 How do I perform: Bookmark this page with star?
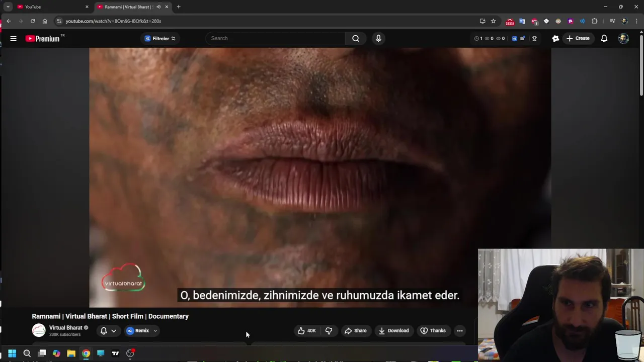tap(494, 21)
